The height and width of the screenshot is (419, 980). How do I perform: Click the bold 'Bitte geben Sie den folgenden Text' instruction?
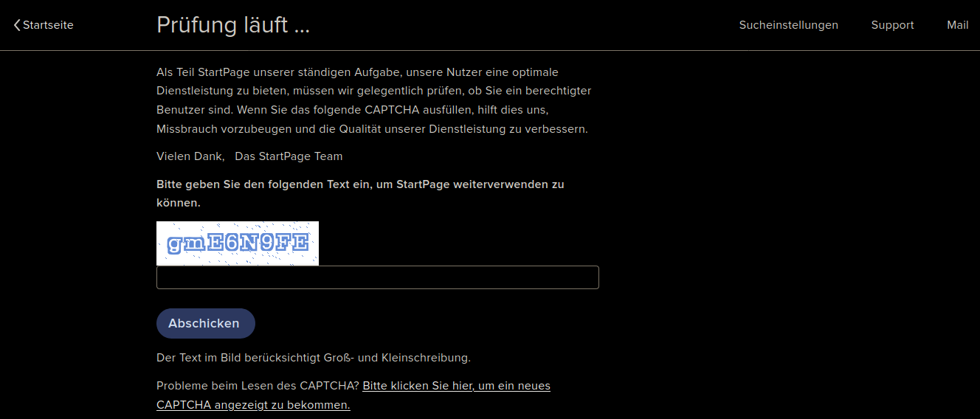click(360, 193)
